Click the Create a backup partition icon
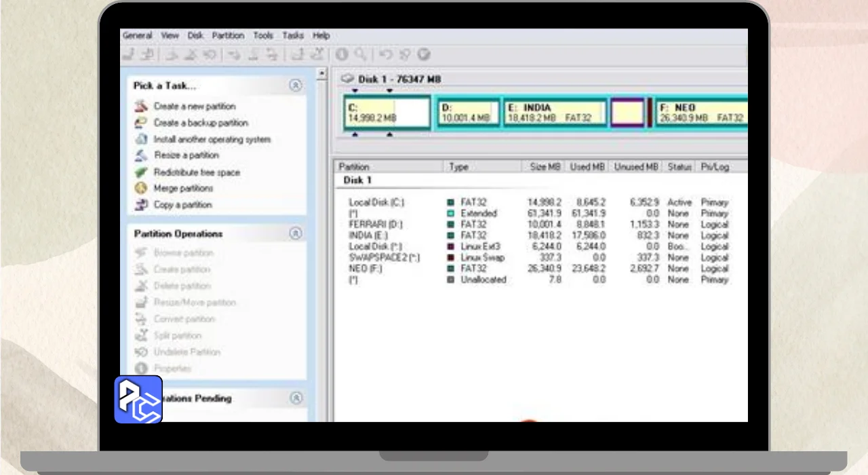 [x=141, y=123]
